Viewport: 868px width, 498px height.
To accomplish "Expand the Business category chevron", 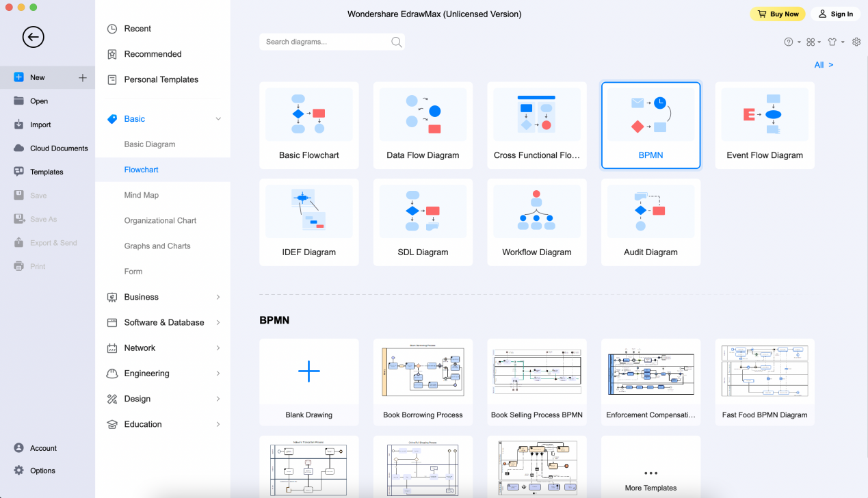I will [218, 297].
